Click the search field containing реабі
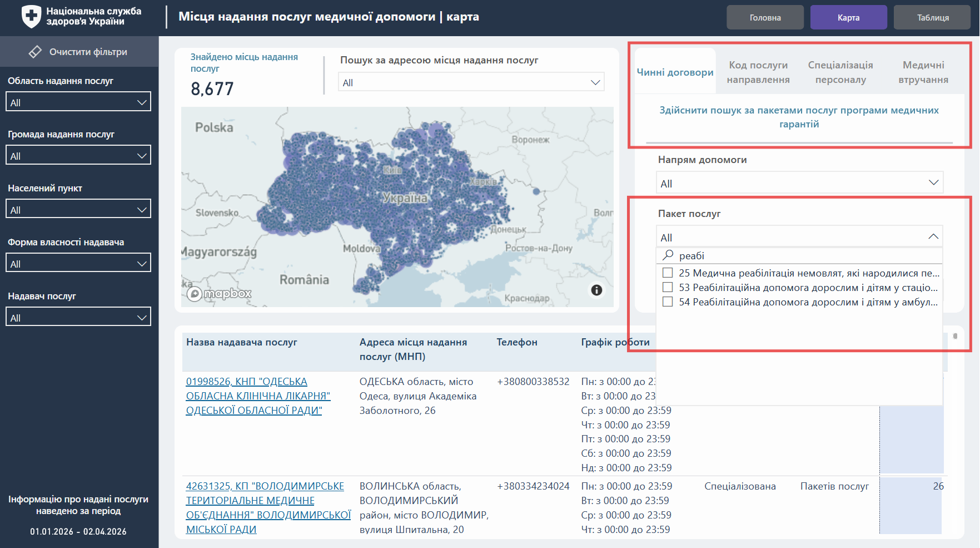This screenshot has width=980, height=548. coord(799,255)
